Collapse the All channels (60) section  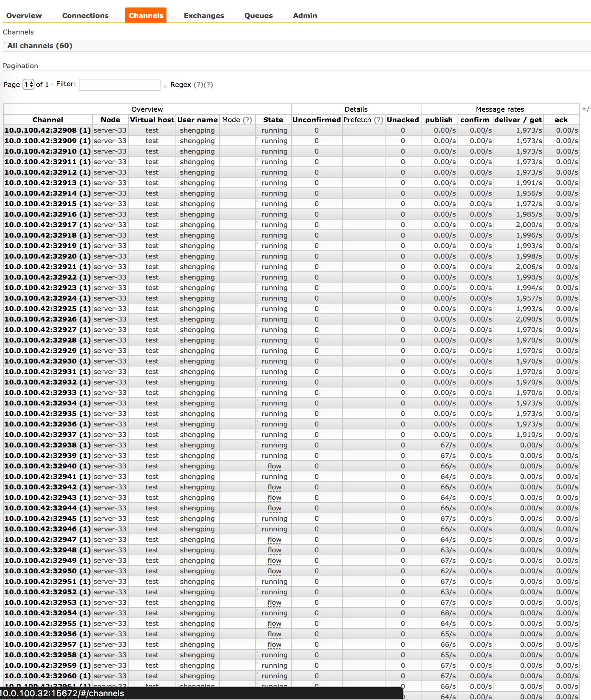(x=40, y=46)
